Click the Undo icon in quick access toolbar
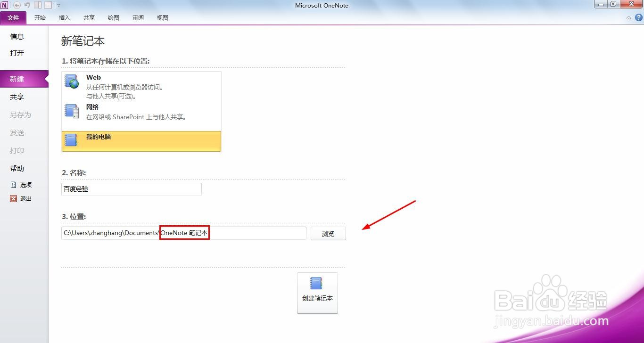Viewport: 644px width, 343px height. point(27,5)
